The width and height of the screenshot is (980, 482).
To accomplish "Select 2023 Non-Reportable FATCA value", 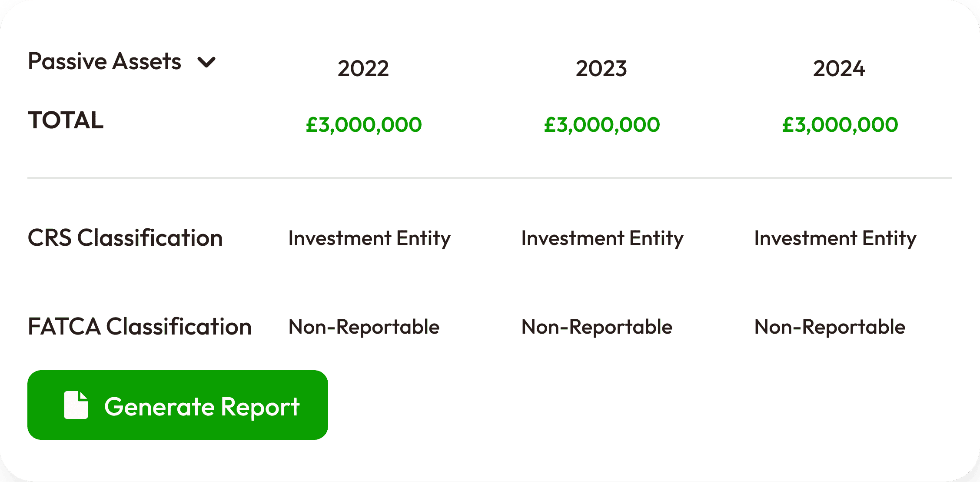I will 597,327.
